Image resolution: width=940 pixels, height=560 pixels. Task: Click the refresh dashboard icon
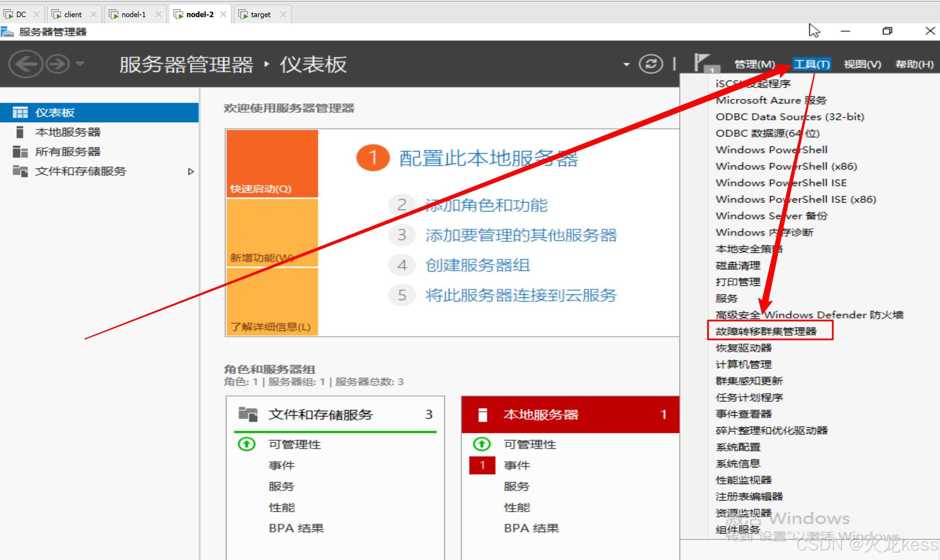coord(650,64)
